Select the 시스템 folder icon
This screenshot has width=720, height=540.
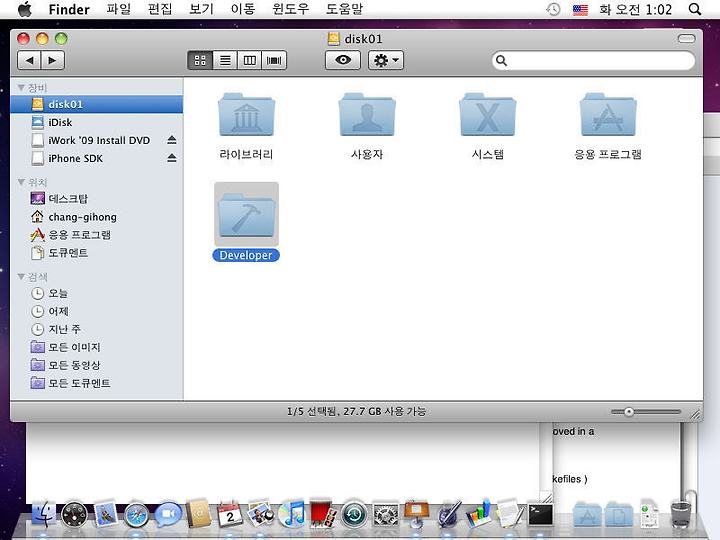488,115
